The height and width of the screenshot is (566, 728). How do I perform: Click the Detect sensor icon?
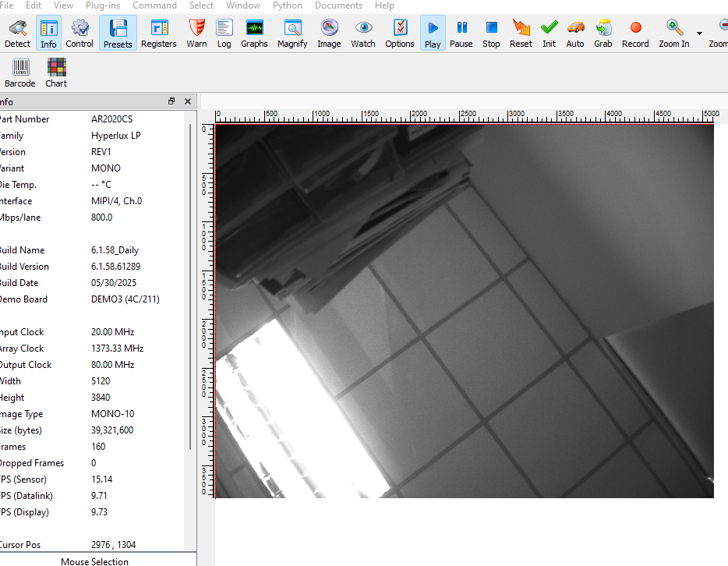[x=18, y=33]
